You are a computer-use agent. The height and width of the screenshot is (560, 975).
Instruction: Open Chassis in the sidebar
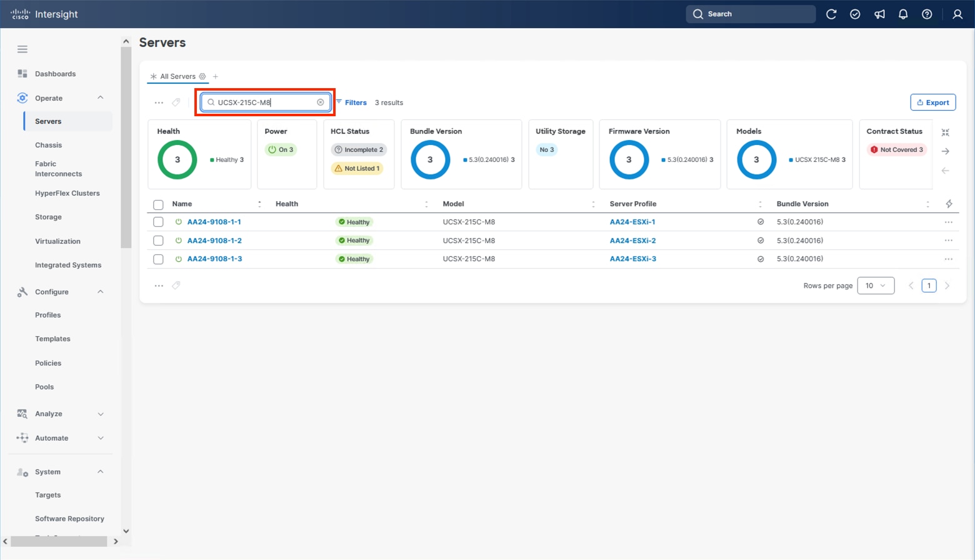48,145
